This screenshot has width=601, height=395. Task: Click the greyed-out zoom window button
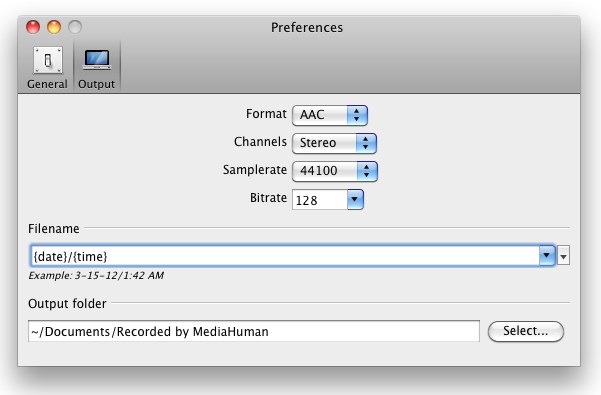[x=75, y=27]
